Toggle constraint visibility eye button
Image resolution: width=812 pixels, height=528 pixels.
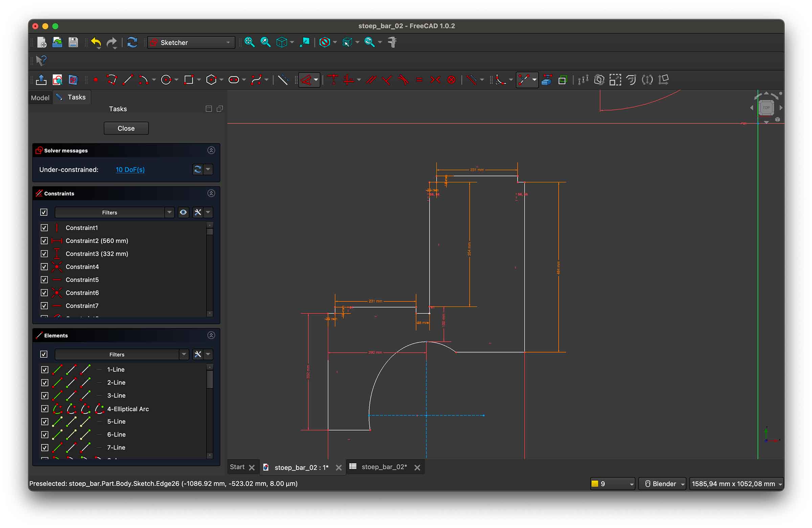tap(183, 212)
